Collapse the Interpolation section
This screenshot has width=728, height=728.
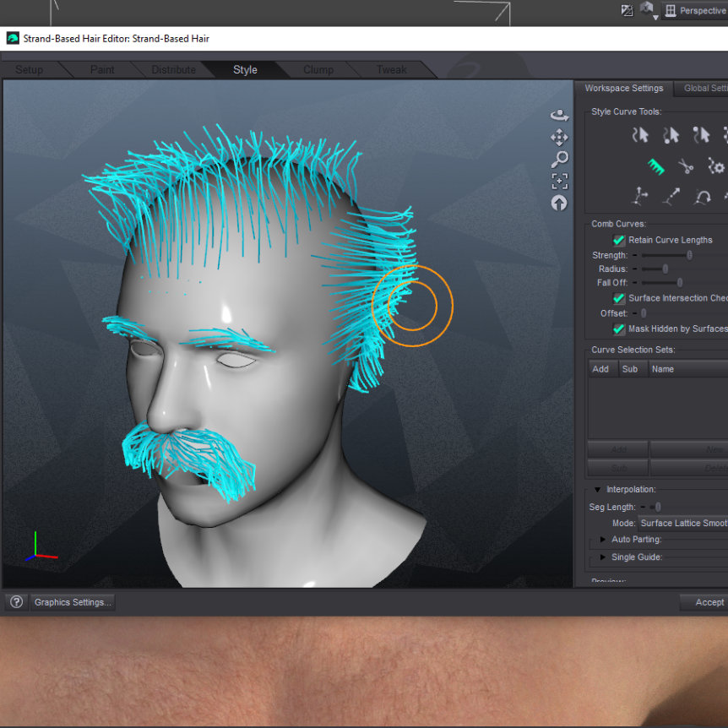point(597,490)
